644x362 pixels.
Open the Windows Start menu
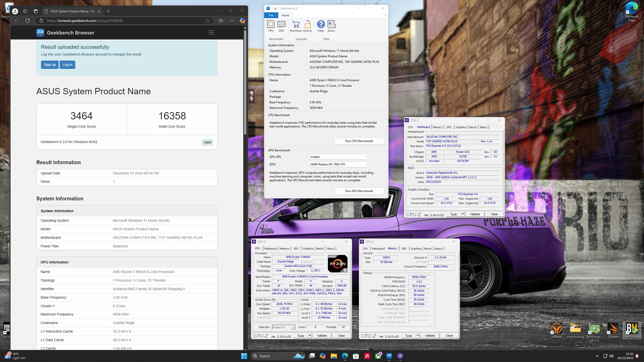(x=244, y=356)
